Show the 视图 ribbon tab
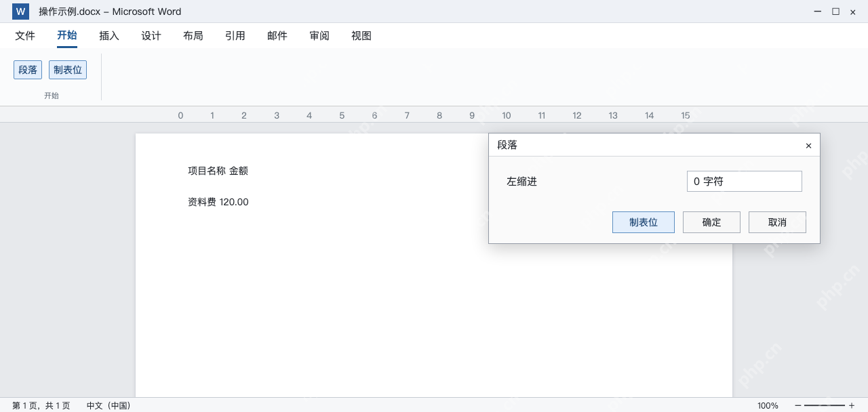This screenshot has width=868, height=412. [361, 36]
